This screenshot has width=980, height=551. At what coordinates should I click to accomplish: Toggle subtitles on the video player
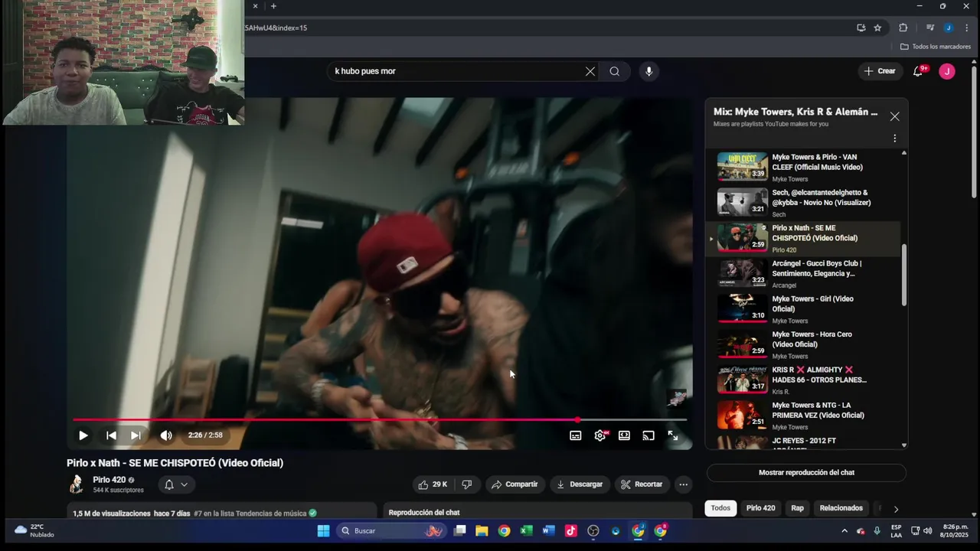coord(575,435)
